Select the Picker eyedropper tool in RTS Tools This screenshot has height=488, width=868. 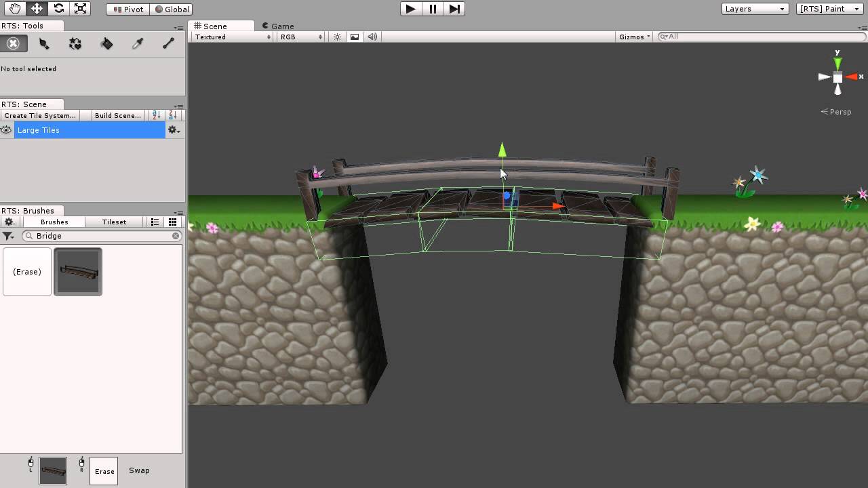(137, 43)
